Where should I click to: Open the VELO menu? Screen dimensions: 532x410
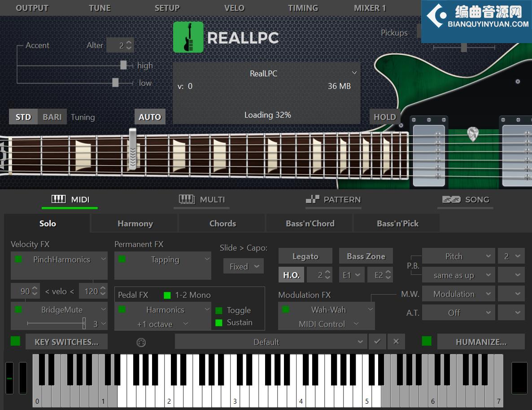(x=234, y=8)
